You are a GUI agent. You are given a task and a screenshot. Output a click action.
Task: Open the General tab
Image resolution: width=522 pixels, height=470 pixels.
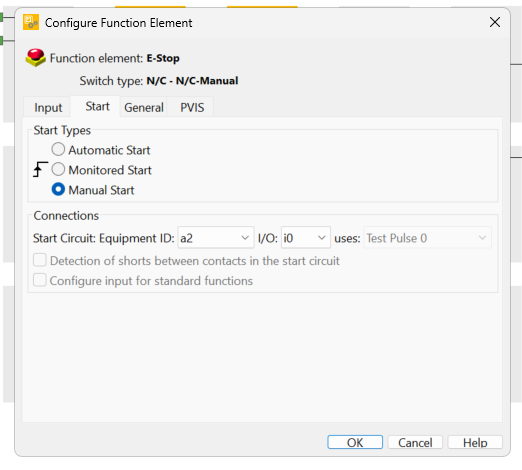click(x=144, y=107)
